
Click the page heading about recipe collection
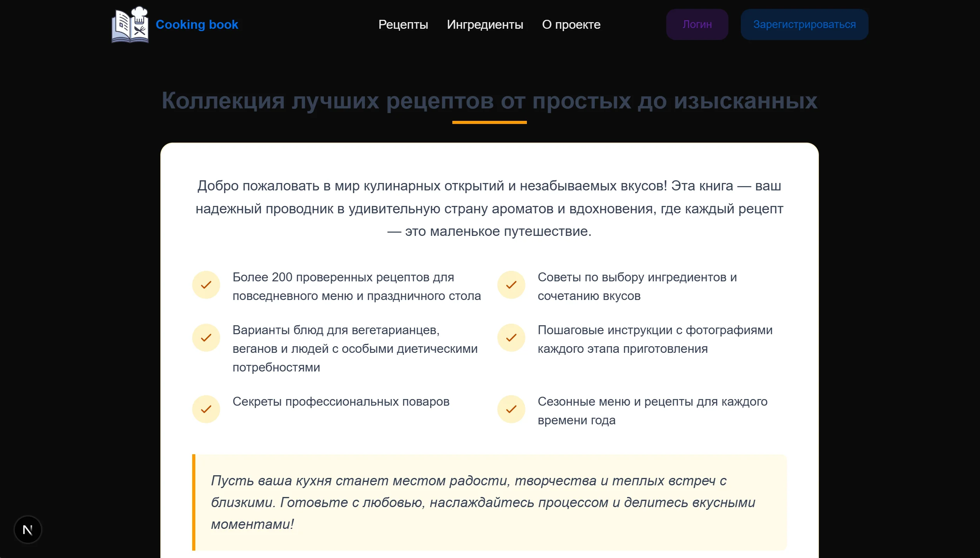(489, 101)
